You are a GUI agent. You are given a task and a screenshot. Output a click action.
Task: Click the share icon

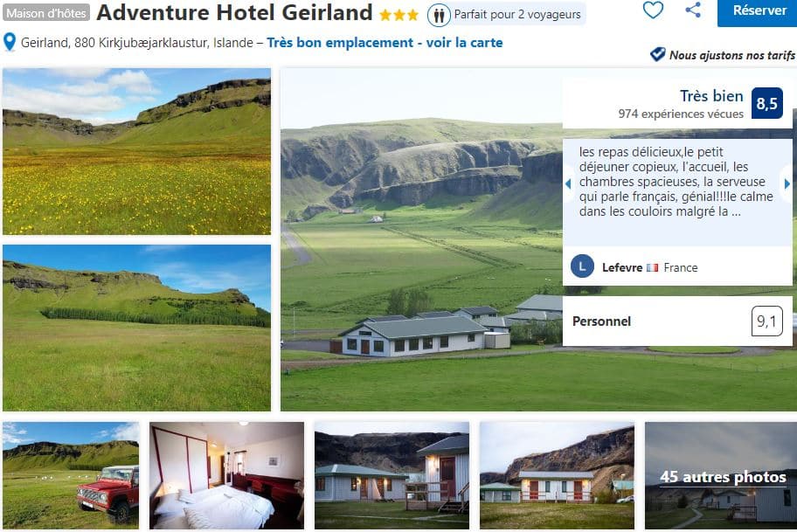click(x=693, y=10)
